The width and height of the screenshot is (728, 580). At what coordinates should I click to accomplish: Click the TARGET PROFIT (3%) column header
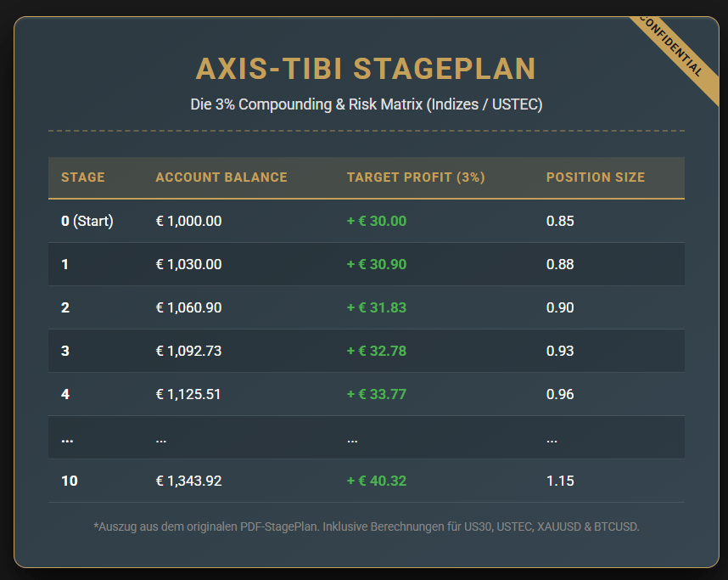point(416,177)
